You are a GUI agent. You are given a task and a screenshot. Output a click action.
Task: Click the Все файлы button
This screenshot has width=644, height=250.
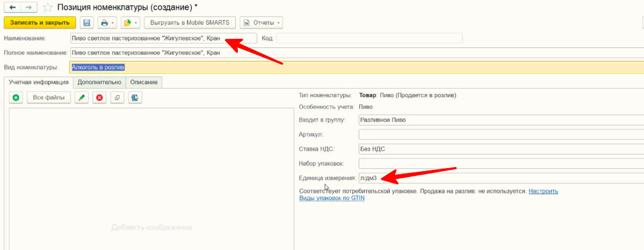[49, 98]
